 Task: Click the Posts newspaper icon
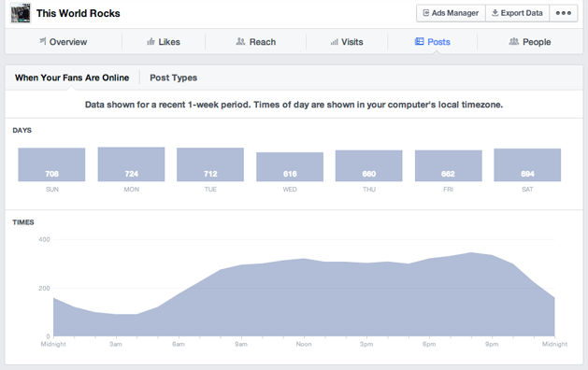pos(419,41)
